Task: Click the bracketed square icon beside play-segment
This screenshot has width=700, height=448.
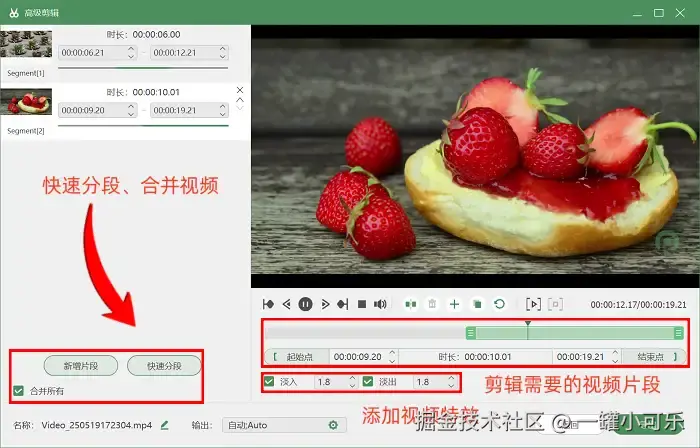Action: tap(555, 304)
